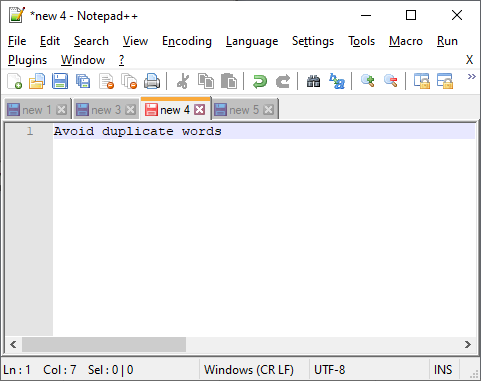Click the word 'words' in the editor
The image size is (481, 381).
click(202, 131)
